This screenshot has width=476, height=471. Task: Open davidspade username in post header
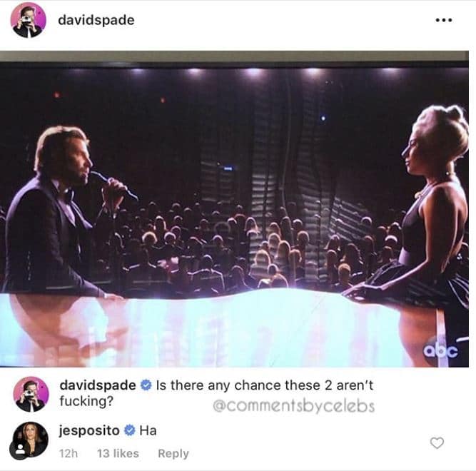coord(96,20)
